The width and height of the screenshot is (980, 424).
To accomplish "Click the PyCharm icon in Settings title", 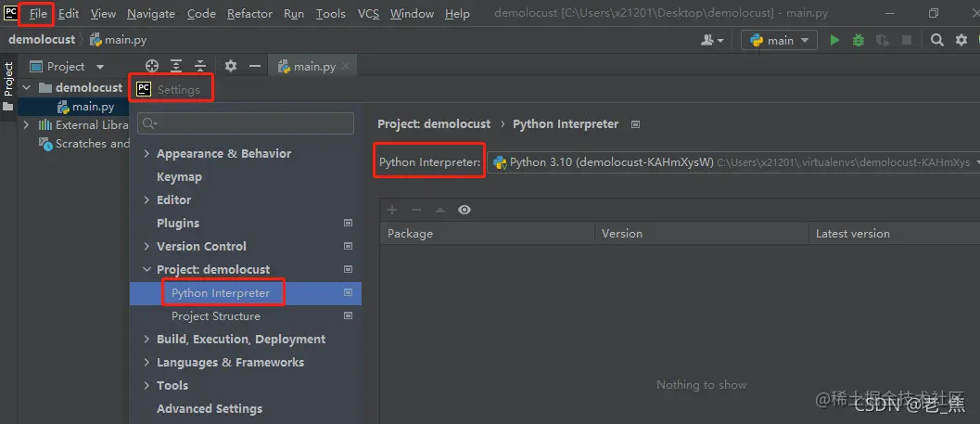I will (x=144, y=89).
